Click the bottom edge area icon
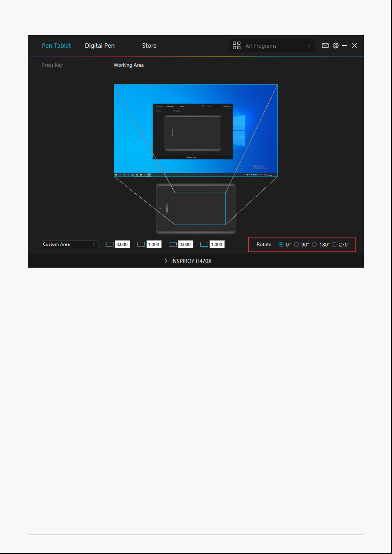This screenshot has height=554, width=392. pyautogui.click(x=204, y=244)
